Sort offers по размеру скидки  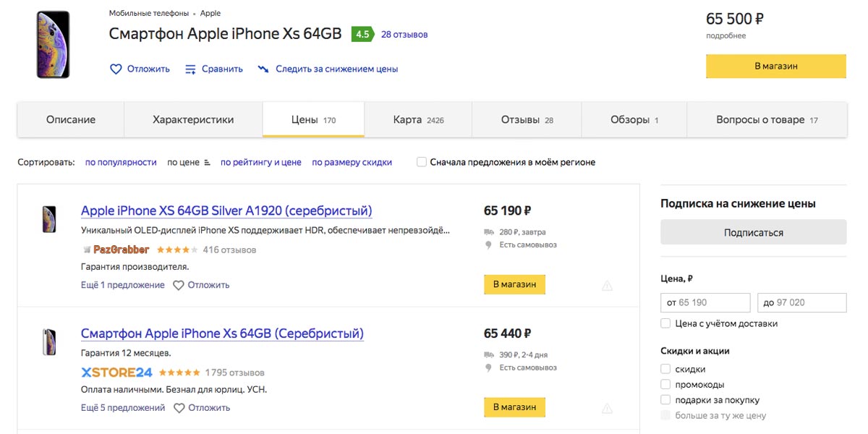coord(352,162)
